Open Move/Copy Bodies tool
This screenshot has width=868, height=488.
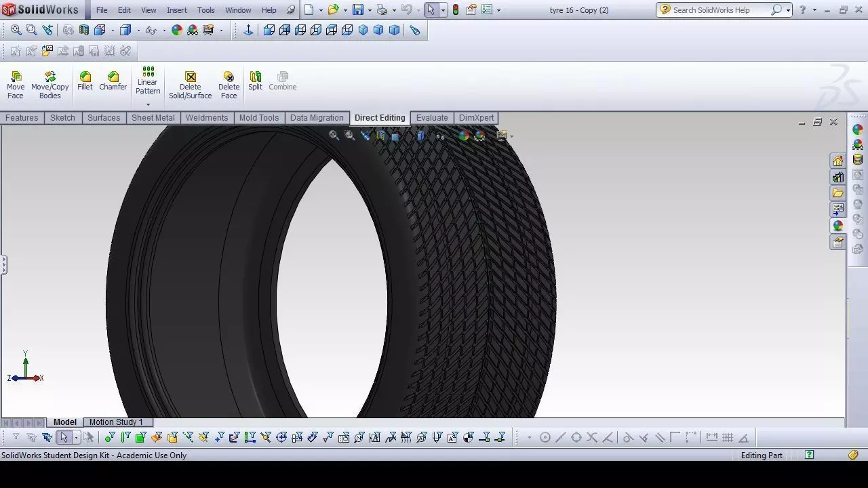point(50,85)
